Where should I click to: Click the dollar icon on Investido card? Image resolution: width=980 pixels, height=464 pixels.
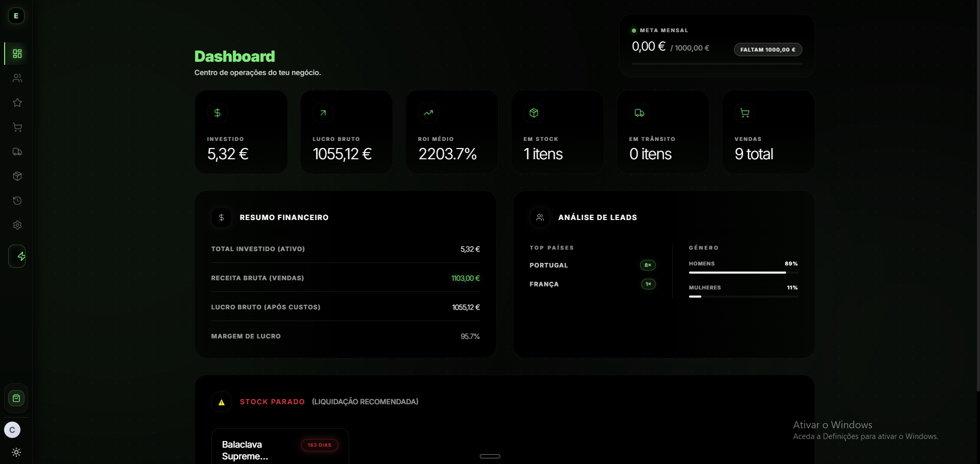point(217,113)
